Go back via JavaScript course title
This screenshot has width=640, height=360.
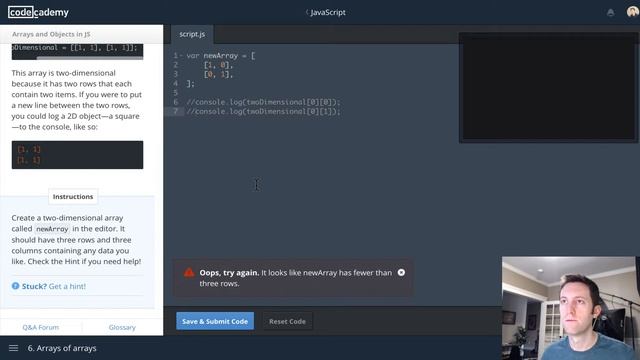point(326,12)
